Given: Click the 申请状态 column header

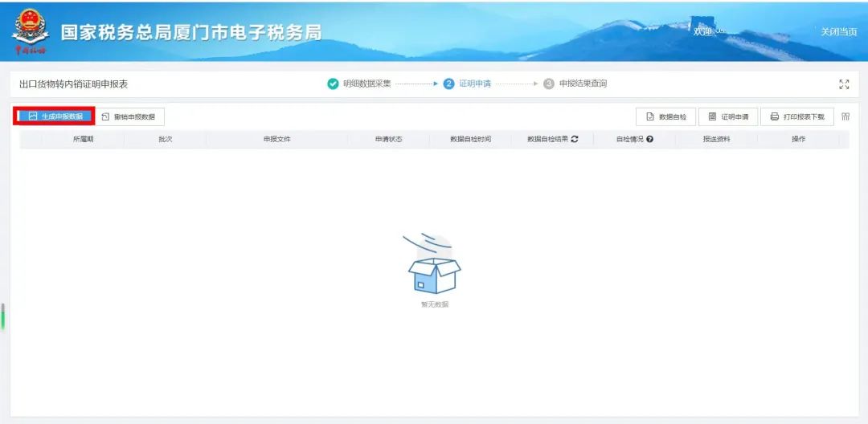Looking at the screenshot, I should (388, 140).
